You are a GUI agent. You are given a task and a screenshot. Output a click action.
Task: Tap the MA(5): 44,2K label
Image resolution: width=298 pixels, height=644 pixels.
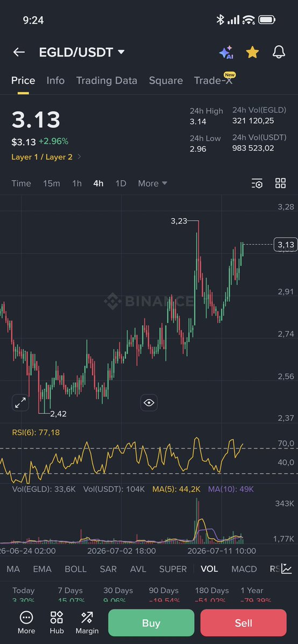176,489
